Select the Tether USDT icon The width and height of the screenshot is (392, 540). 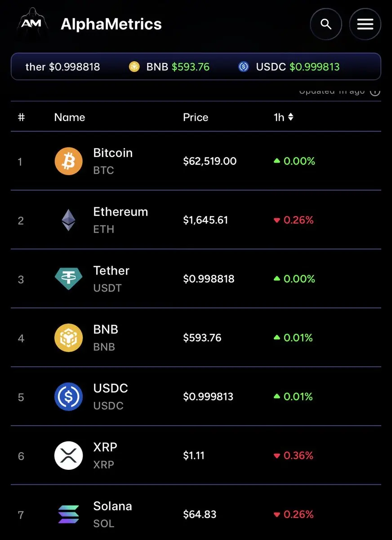pyautogui.click(x=69, y=279)
